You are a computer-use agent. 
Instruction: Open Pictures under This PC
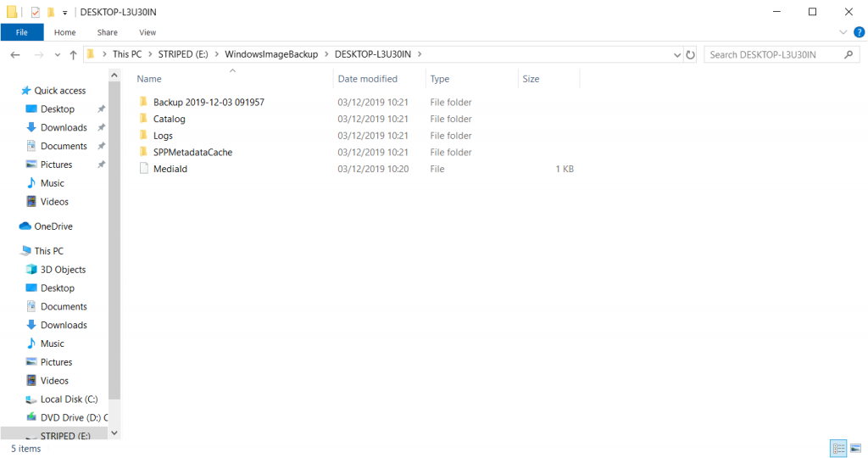coord(57,361)
